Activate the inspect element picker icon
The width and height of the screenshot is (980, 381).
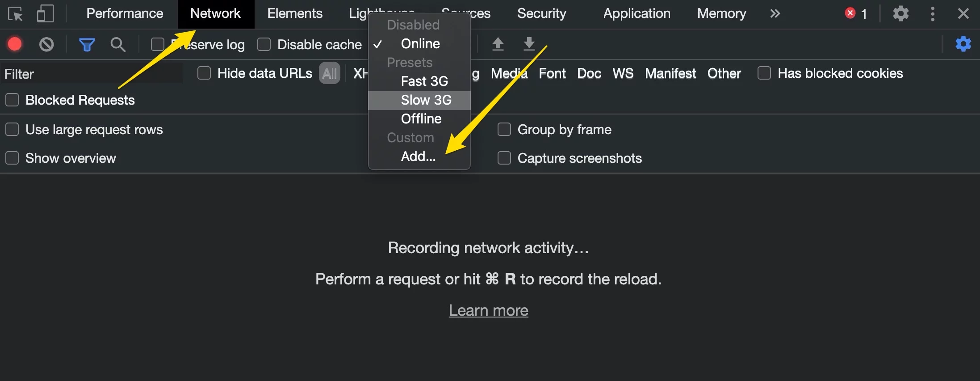pyautogui.click(x=15, y=14)
